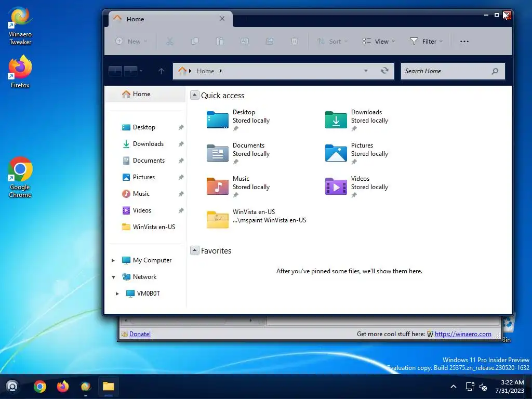Unpin Music using sidebar pin icon
The width and height of the screenshot is (532, 399).
[181, 194]
